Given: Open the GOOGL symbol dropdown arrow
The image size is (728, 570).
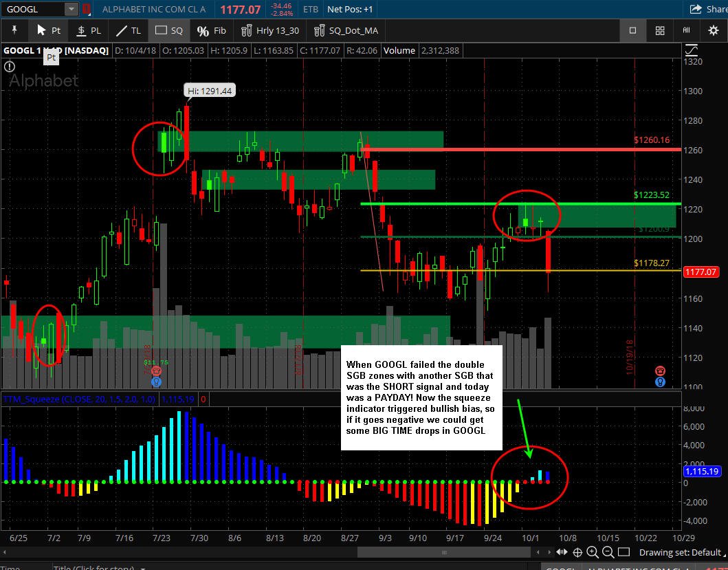Looking at the screenshot, I should pyautogui.click(x=71, y=9).
